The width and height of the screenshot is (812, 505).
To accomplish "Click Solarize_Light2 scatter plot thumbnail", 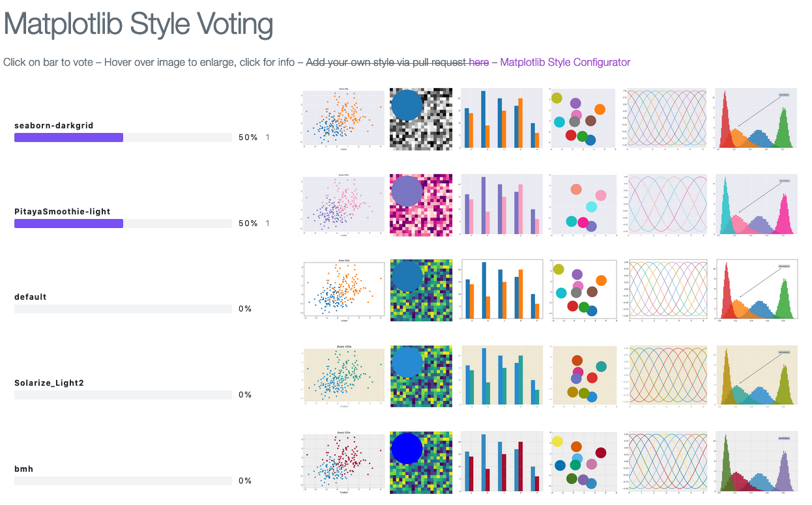I will pyautogui.click(x=343, y=376).
